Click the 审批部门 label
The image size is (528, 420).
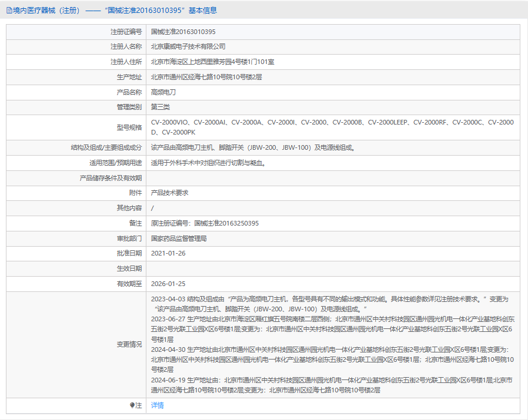(x=129, y=238)
